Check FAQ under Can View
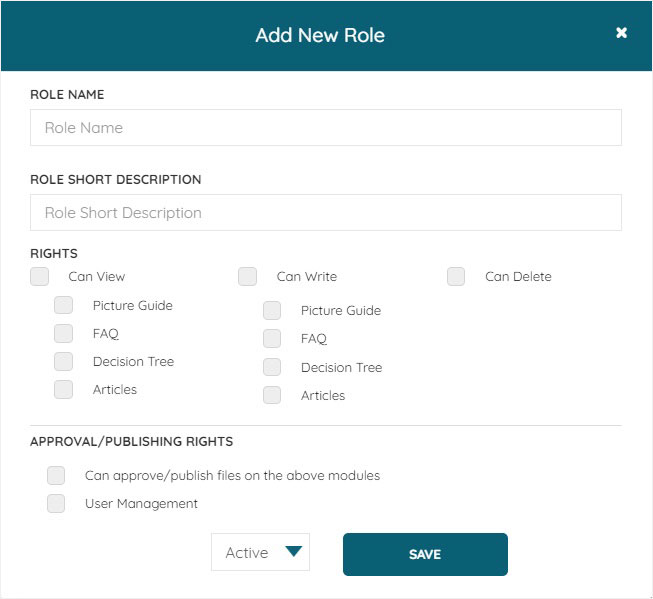Viewport: 653px width, 599px height. tap(63, 334)
